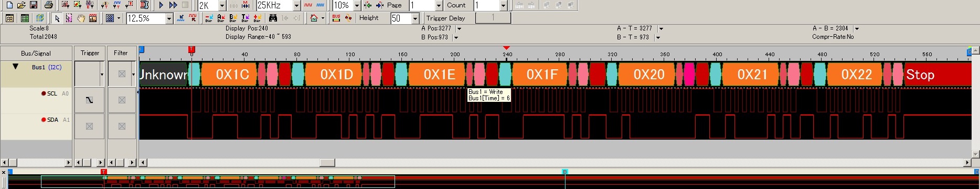
Task: Select the SDA A1 signal row
Action: (x=36, y=127)
